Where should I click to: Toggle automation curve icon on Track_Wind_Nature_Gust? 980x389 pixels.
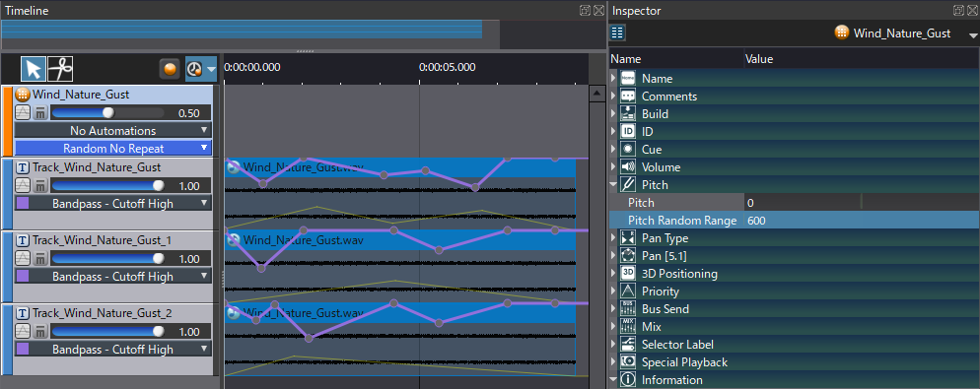[23, 185]
